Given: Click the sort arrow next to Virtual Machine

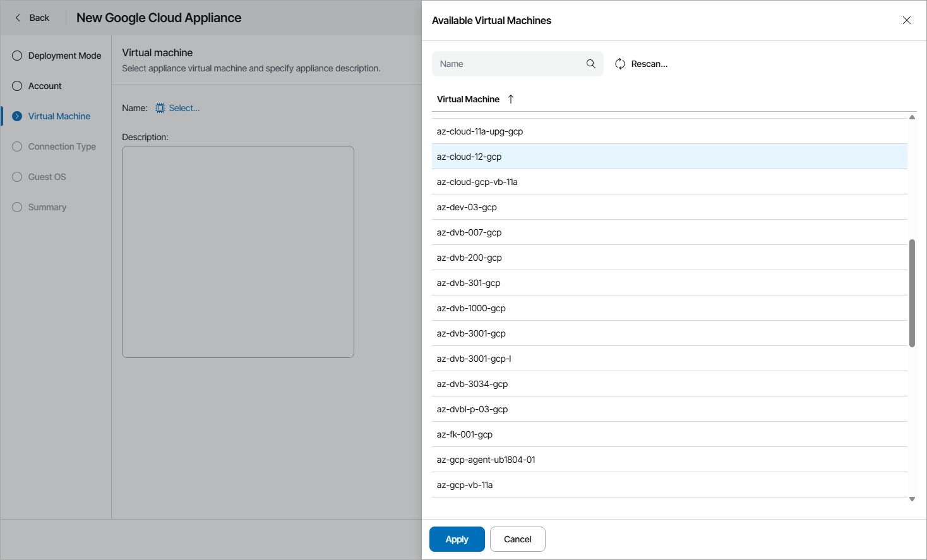Looking at the screenshot, I should click(511, 99).
